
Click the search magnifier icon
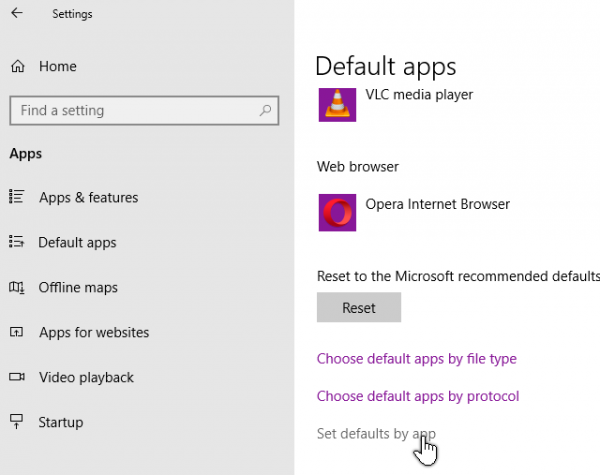tap(265, 111)
